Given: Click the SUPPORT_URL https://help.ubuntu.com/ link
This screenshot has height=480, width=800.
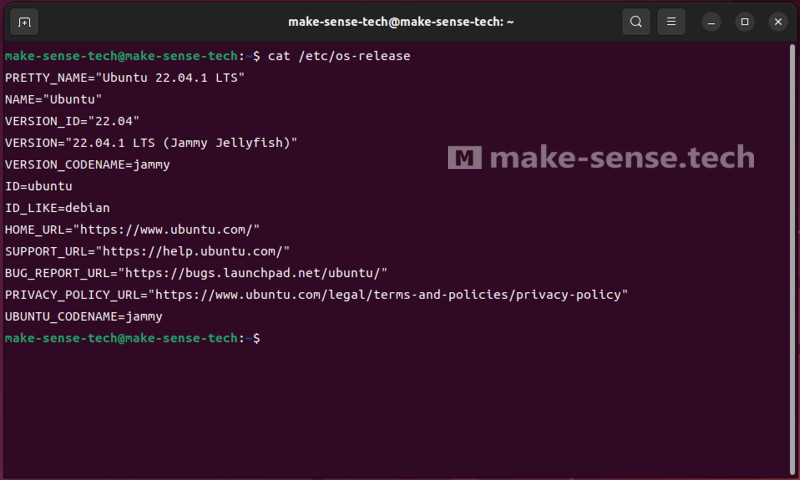Looking at the screenshot, I should [192, 251].
